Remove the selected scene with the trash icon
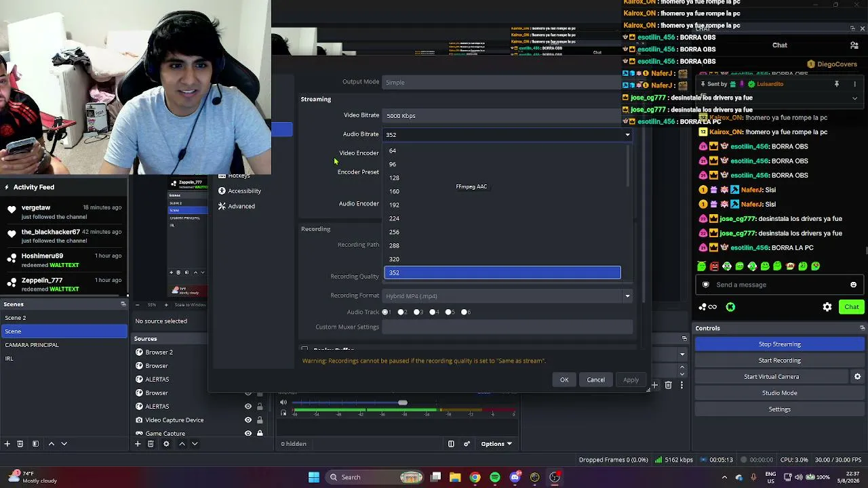The height and width of the screenshot is (488, 868). pyautogui.click(x=20, y=444)
